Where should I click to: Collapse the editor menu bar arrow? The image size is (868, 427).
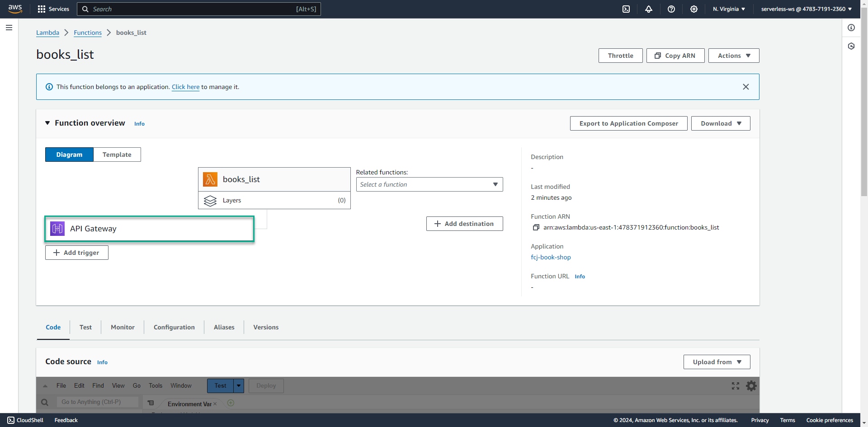pos(45,386)
